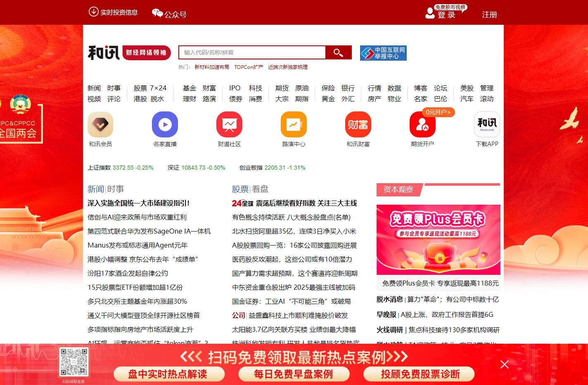Open the 股票 navigation item
The width and height of the screenshot is (588, 385).
[x=140, y=88]
